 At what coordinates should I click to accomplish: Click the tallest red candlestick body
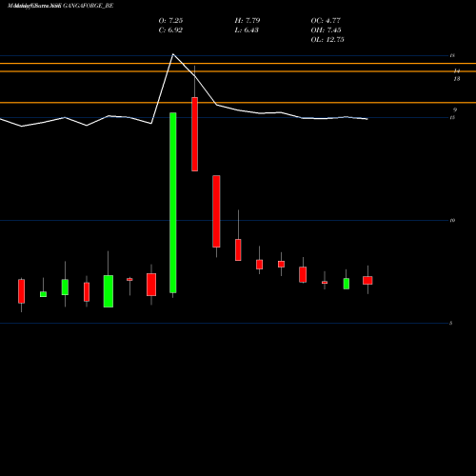click(194, 134)
